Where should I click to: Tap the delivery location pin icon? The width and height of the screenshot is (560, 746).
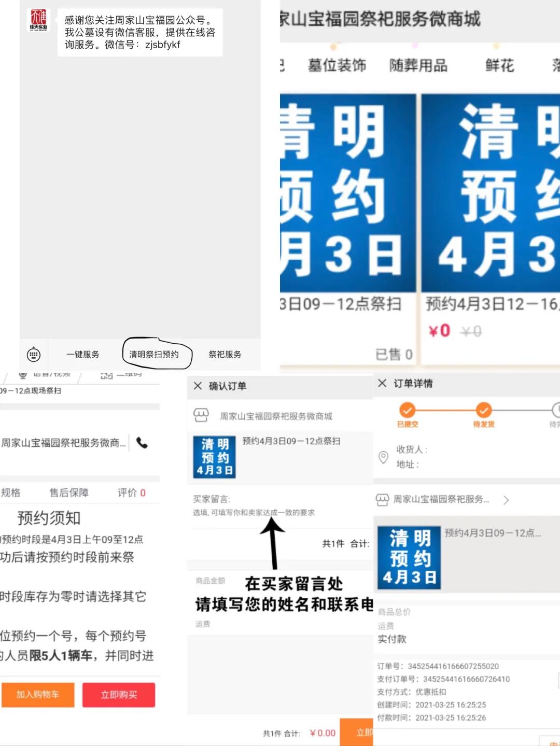(383, 457)
